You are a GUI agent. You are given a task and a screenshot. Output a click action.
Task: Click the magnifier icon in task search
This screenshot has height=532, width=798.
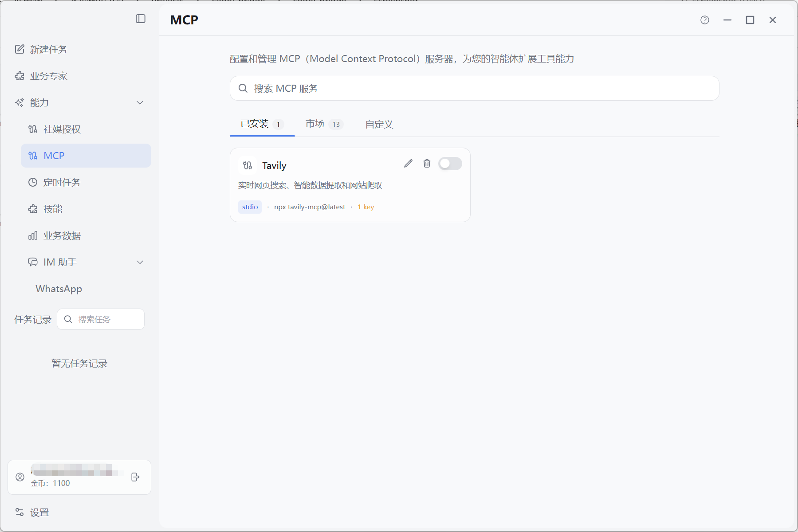tap(68, 319)
